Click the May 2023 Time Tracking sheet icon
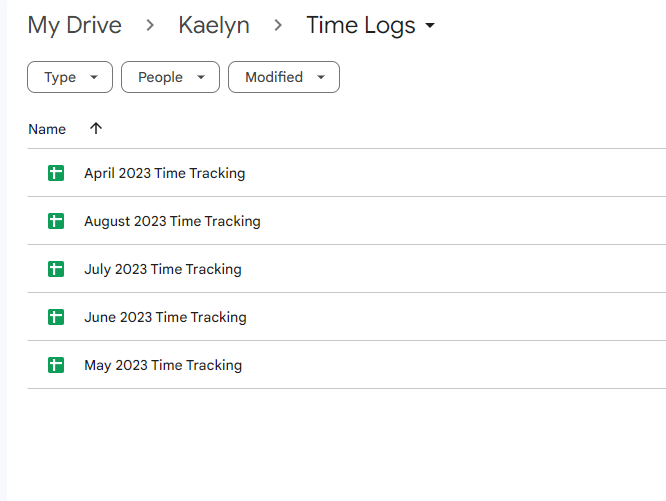 pyautogui.click(x=56, y=365)
